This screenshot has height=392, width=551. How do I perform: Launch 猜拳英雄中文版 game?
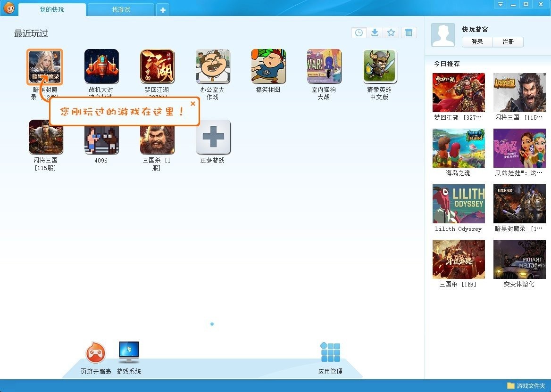click(x=379, y=66)
